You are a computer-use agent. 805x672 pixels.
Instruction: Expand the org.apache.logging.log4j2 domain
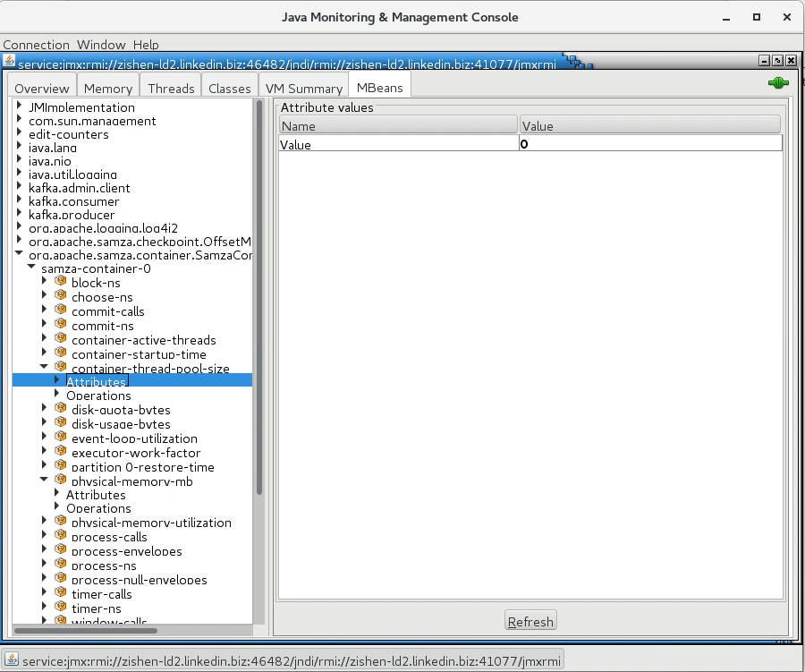pos(19,226)
